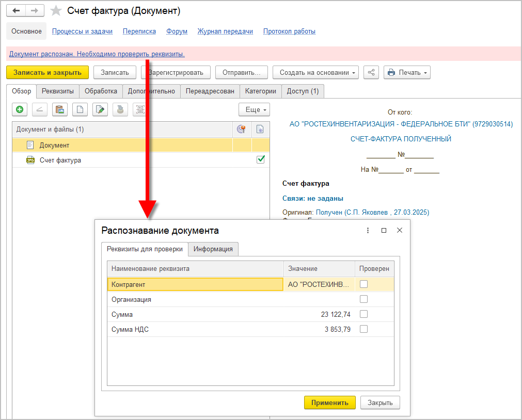This screenshot has width=522, height=420.
Task: Go back with the left arrow
Action: [x=16, y=11]
